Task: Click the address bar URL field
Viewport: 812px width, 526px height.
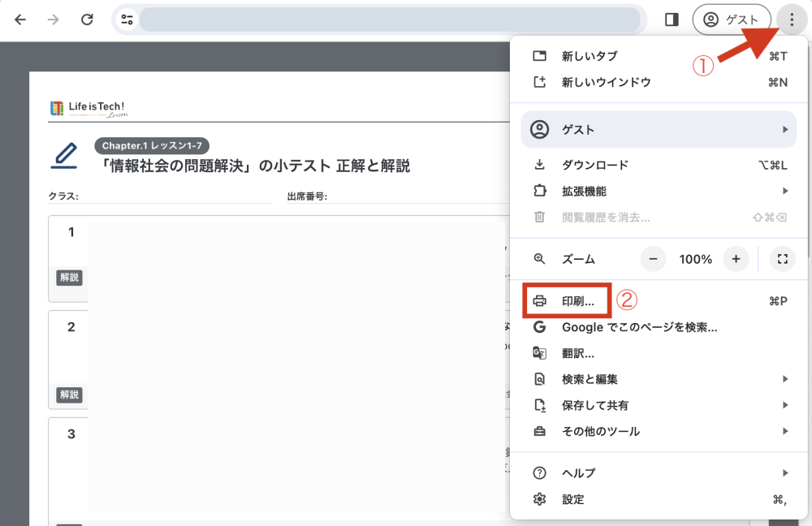Action: coord(390,19)
